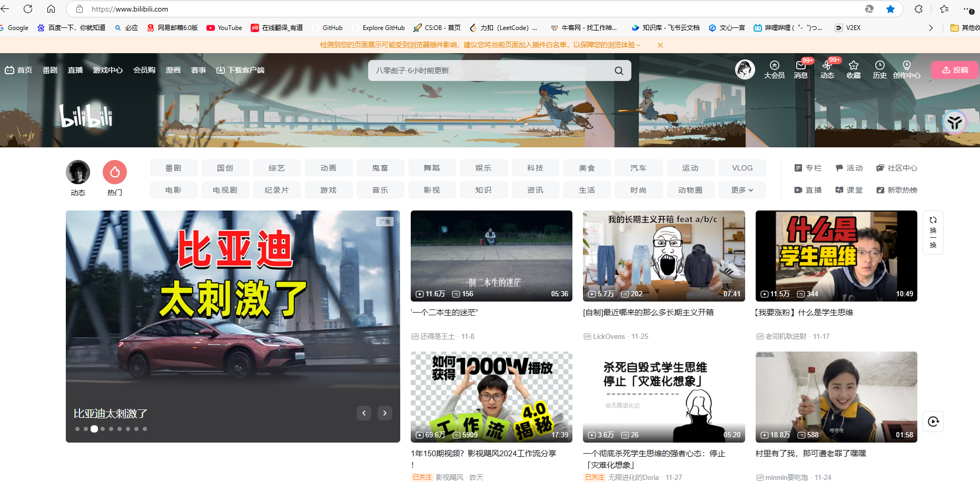Open the 我的长期主义开箱 video thumbnail
Screen dimensions: 980x491
pos(664,256)
